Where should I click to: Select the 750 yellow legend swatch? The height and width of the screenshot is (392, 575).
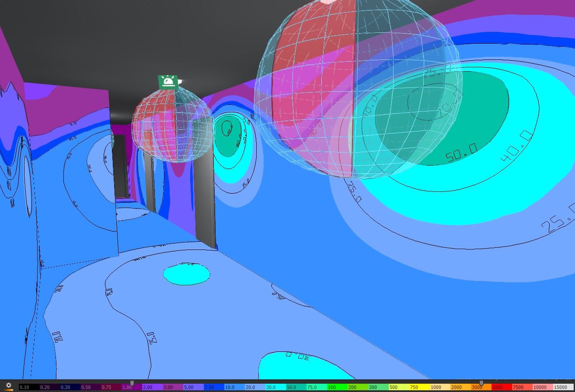pyautogui.click(x=419, y=387)
